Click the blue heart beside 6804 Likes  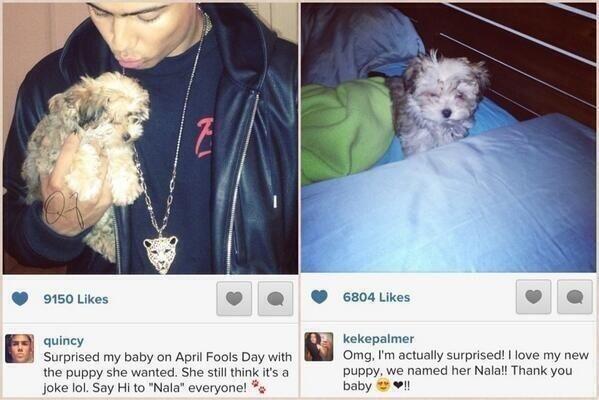[319, 297]
